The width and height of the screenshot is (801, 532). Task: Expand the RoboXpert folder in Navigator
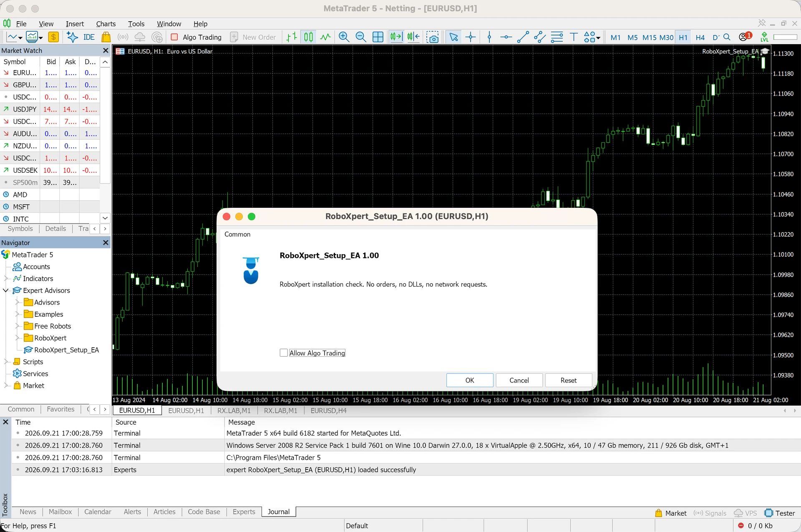pos(18,338)
